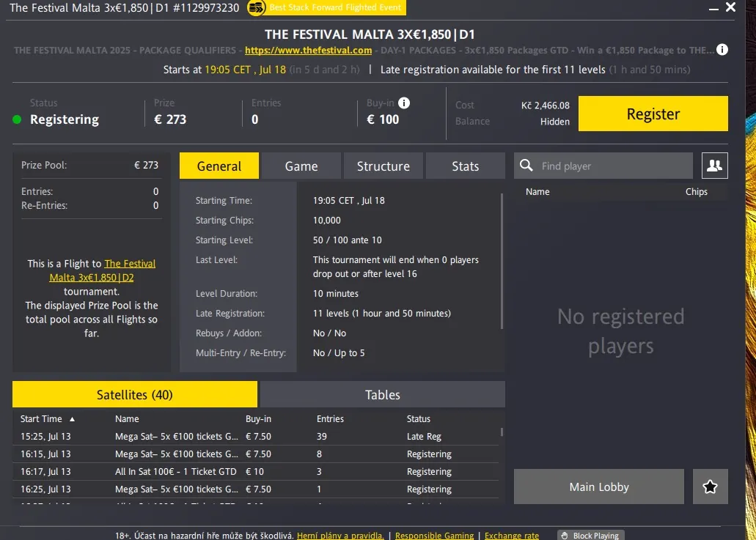Collapse the Satellites (40) list
The width and height of the screenshot is (756, 540).
(x=134, y=394)
